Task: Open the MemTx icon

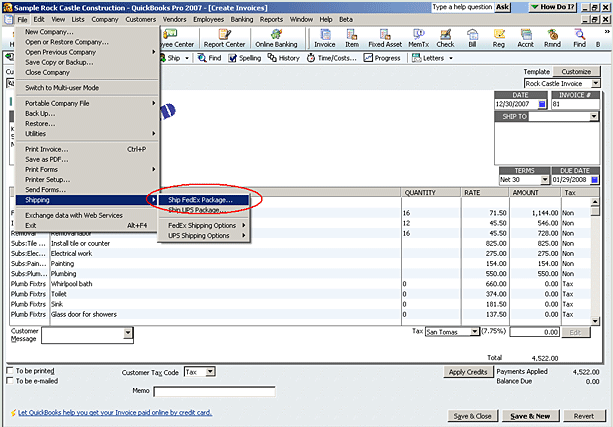Action: pyautogui.click(x=419, y=38)
